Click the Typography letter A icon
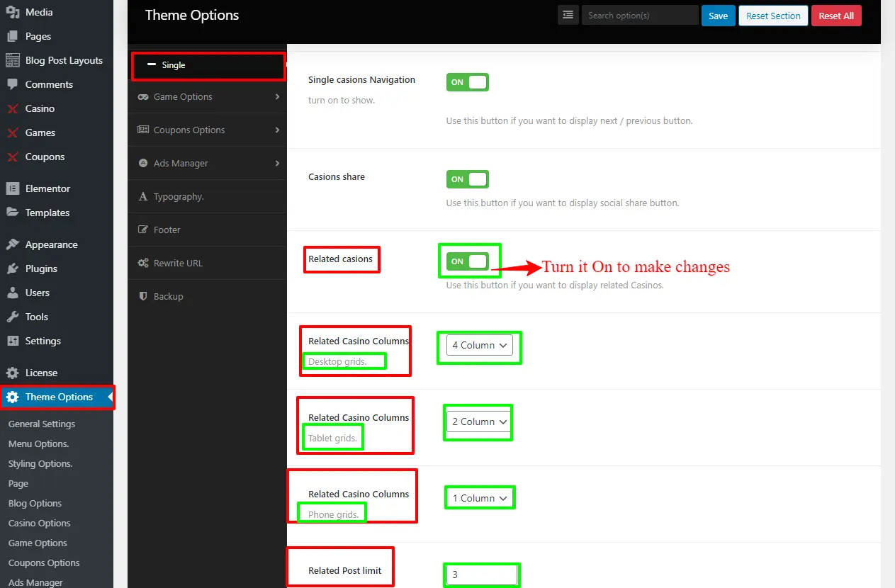895x588 pixels. coord(142,196)
